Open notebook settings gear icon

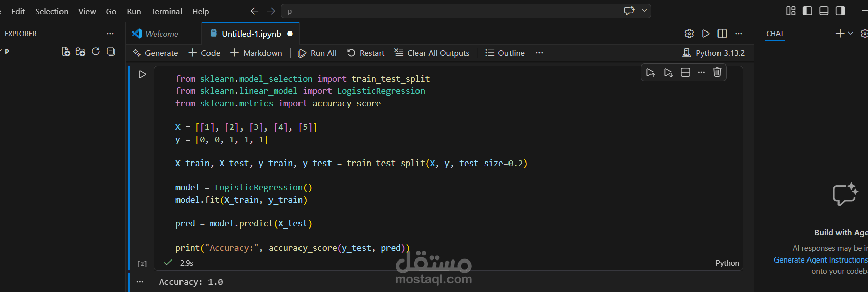[689, 34]
